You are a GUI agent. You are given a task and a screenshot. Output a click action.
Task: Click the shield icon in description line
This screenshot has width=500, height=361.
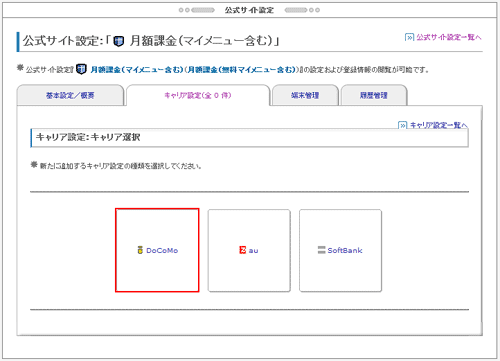point(81,69)
